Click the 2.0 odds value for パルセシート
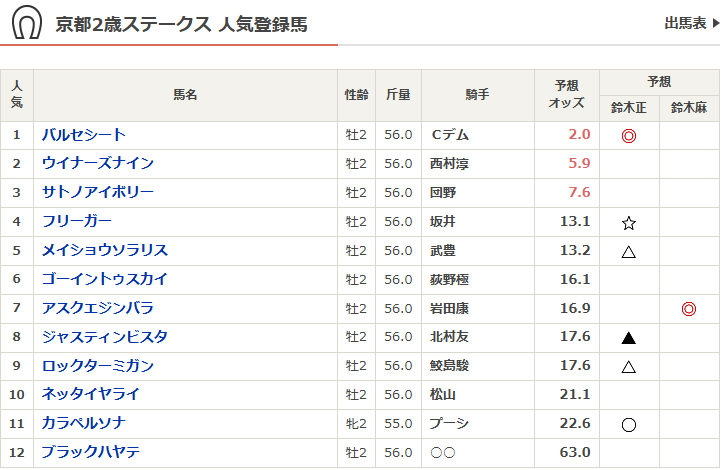Screen dimensions: 721x470 pyautogui.click(x=579, y=135)
